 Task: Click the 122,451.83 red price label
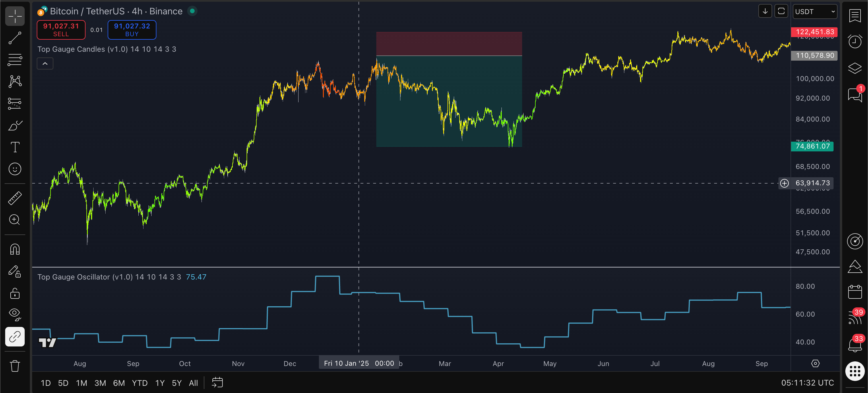tap(814, 32)
